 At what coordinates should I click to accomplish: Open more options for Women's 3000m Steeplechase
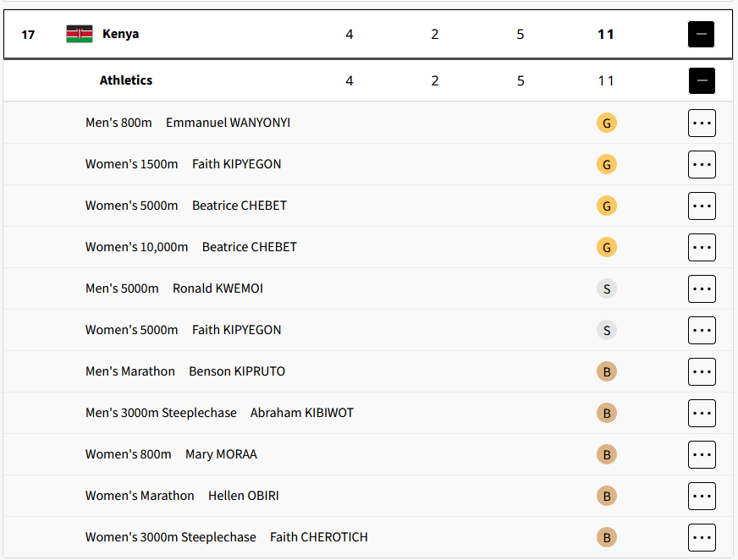702,537
